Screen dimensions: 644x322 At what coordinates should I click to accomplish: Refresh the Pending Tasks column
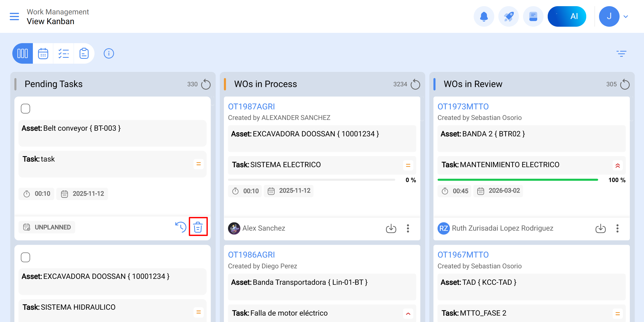(206, 84)
